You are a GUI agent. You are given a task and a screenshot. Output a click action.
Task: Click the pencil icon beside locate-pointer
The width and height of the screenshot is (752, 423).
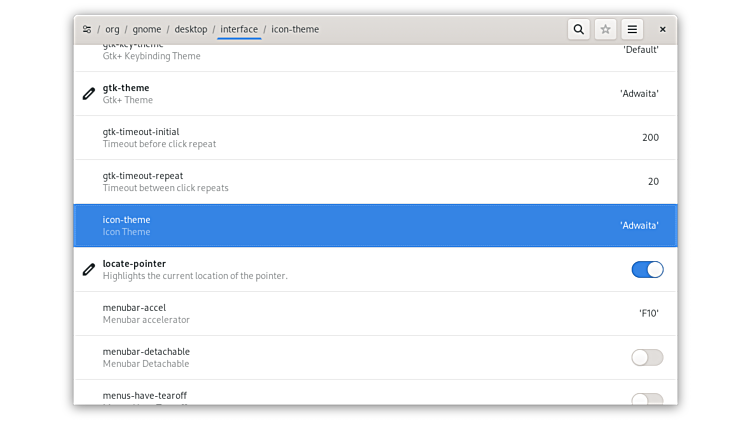pyautogui.click(x=89, y=270)
